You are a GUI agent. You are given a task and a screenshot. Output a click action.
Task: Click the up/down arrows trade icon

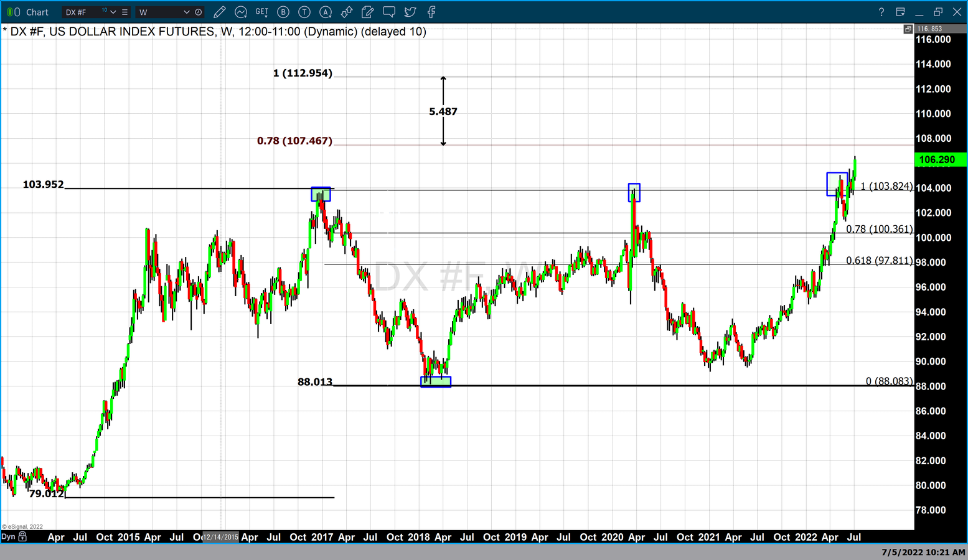pos(347,12)
